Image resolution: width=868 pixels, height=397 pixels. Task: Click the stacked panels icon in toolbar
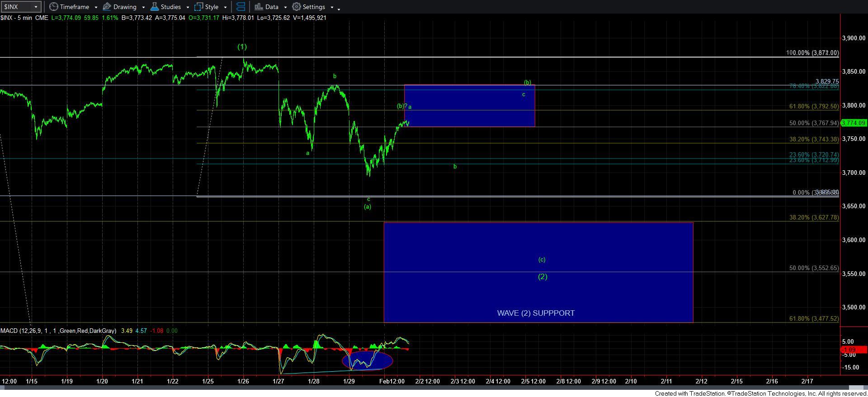tap(241, 7)
